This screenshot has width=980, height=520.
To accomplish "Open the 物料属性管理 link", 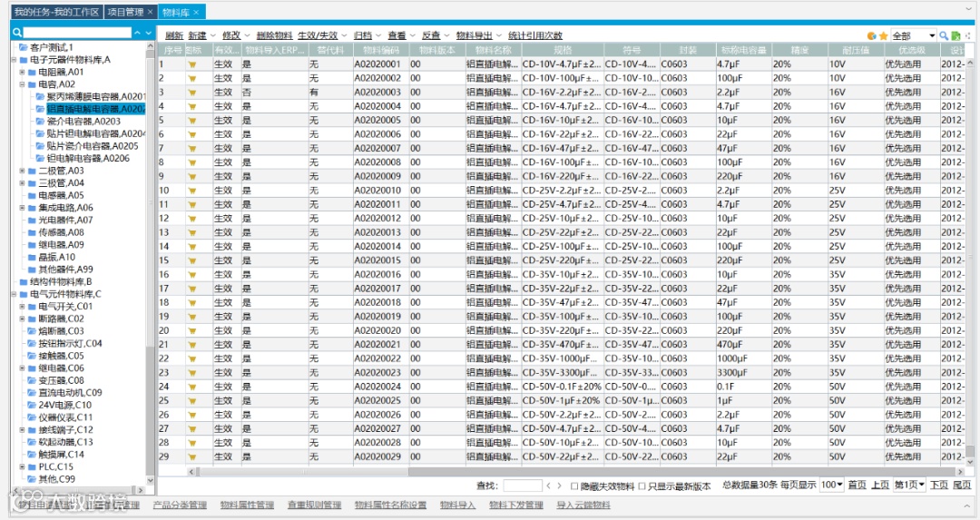I will 247,505.
